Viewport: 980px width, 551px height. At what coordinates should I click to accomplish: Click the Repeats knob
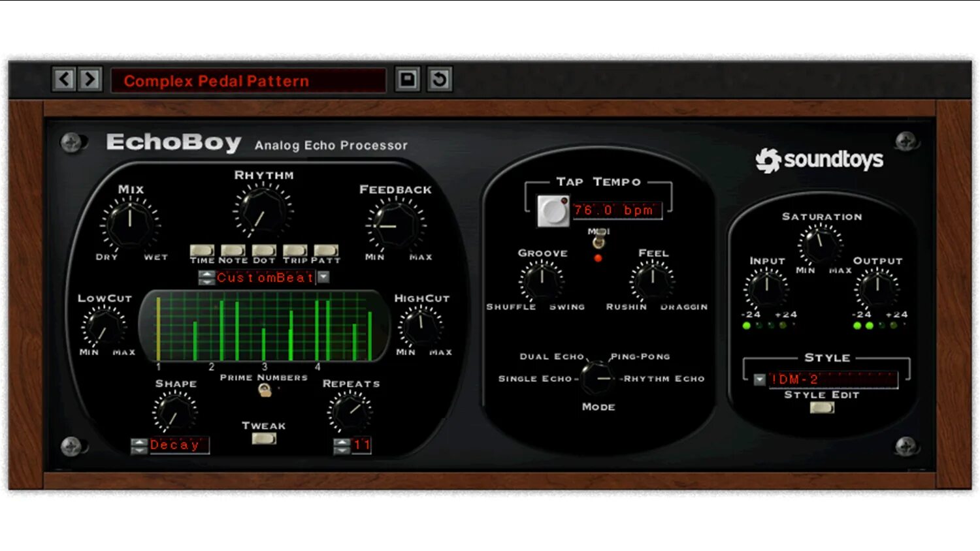coord(350,413)
